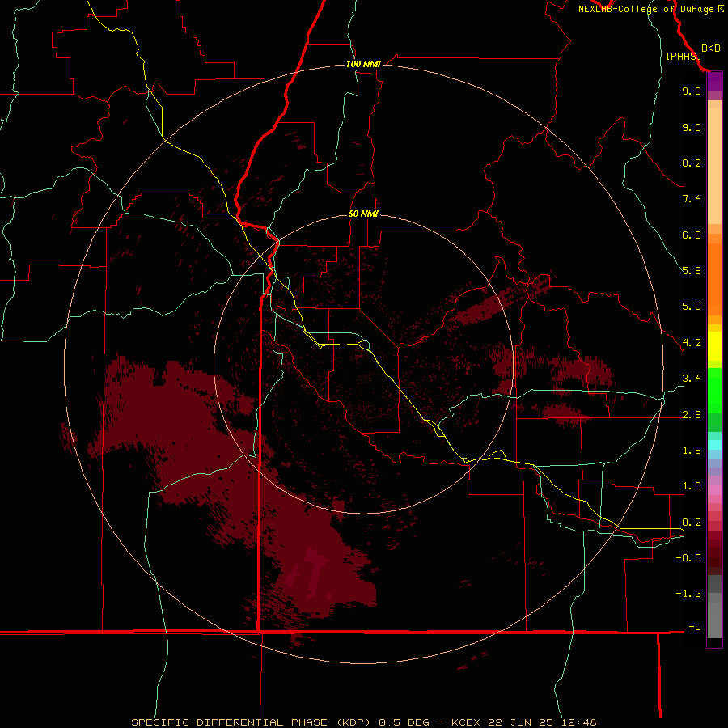Click the small arrow glyph after DuPage
The image size is (728, 728).
click(x=721, y=9)
